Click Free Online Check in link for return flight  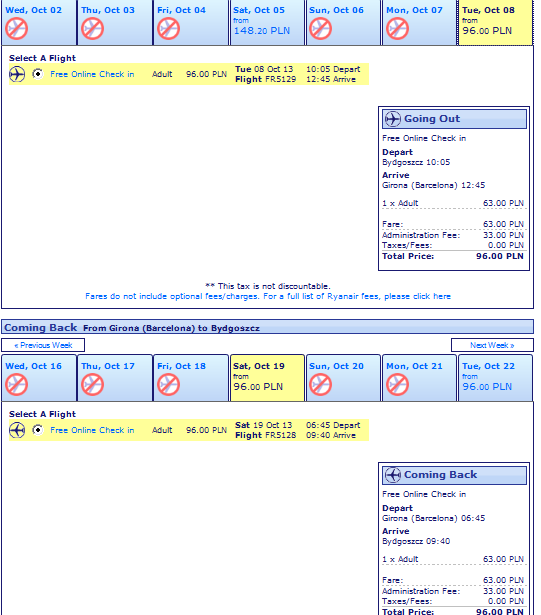click(x=92, y=430)
